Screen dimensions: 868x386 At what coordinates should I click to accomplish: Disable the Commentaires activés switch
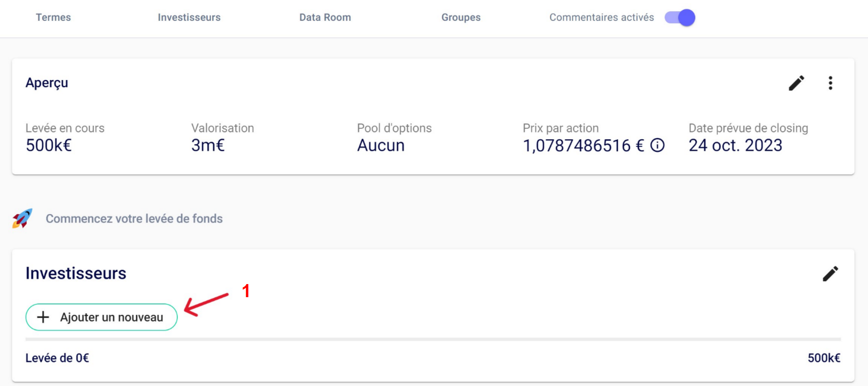point(679,18)
